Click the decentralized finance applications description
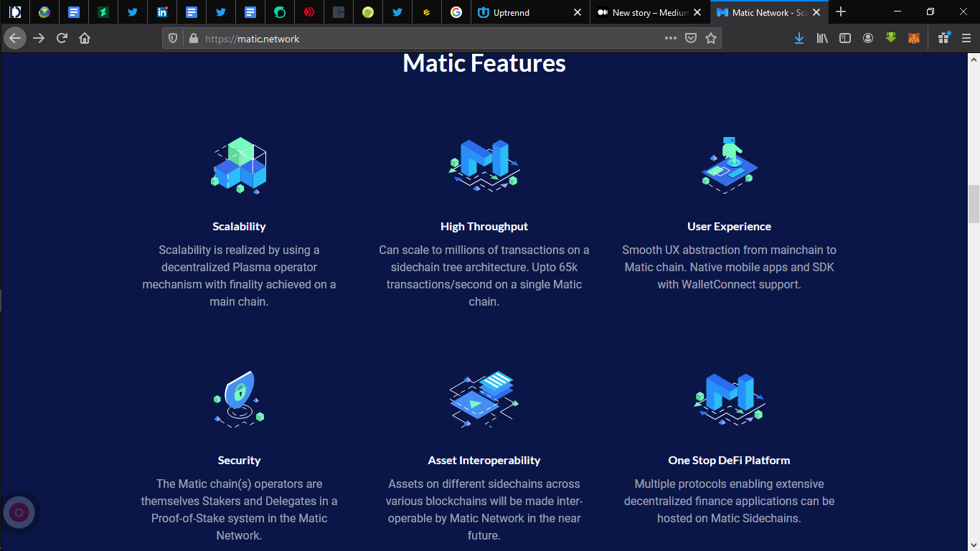 point(729,501)
